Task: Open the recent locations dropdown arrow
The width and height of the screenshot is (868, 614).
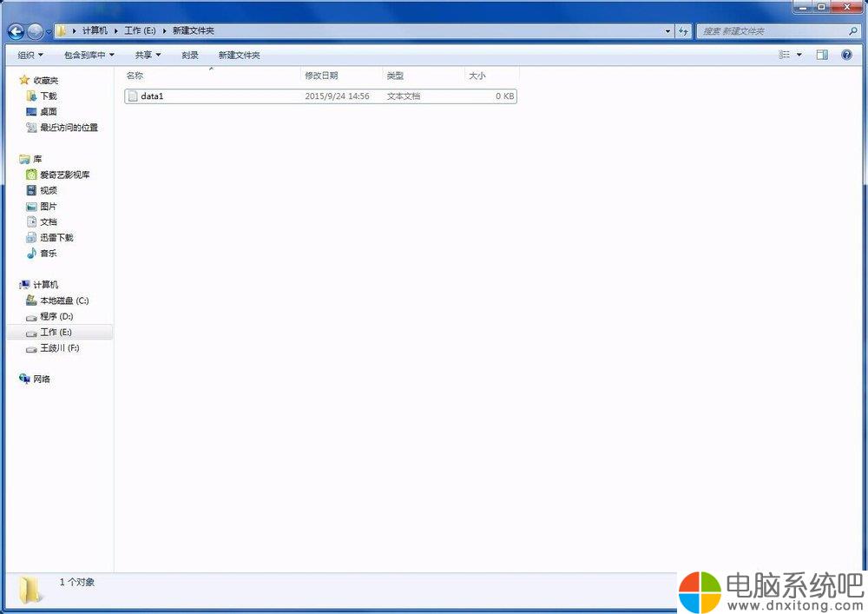Action: [49, 32]
